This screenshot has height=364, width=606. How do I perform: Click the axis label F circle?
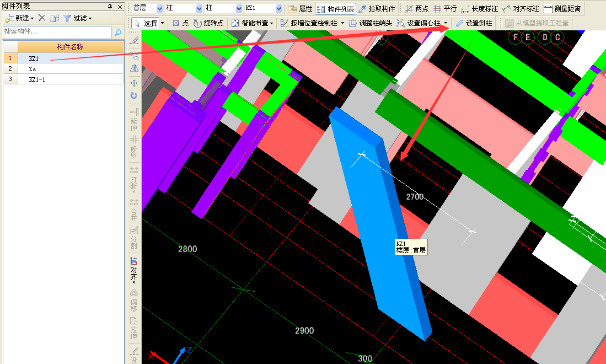tap(515, 38)
